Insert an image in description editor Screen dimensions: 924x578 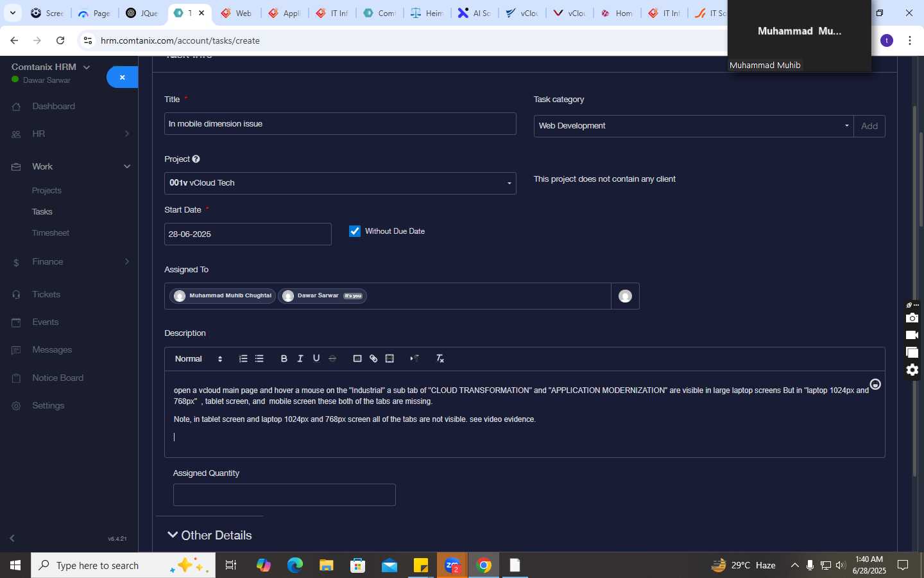tap(357, 358)
